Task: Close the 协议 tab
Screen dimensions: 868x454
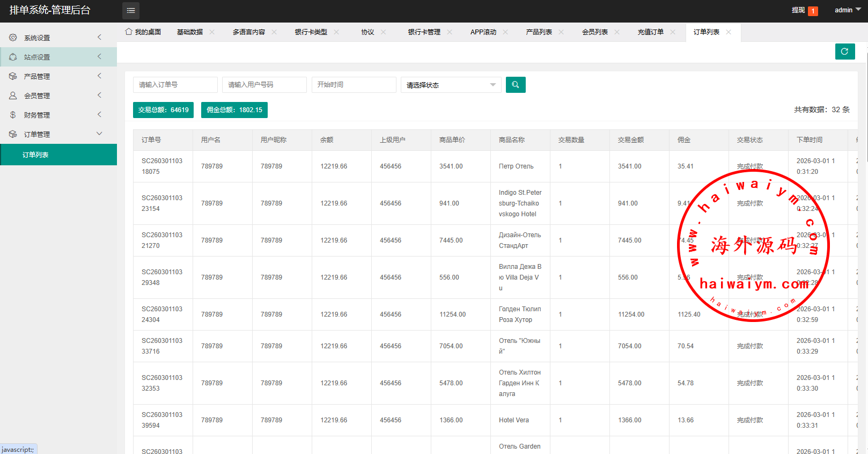Action: pyautogui.click(x=384, y=32)
